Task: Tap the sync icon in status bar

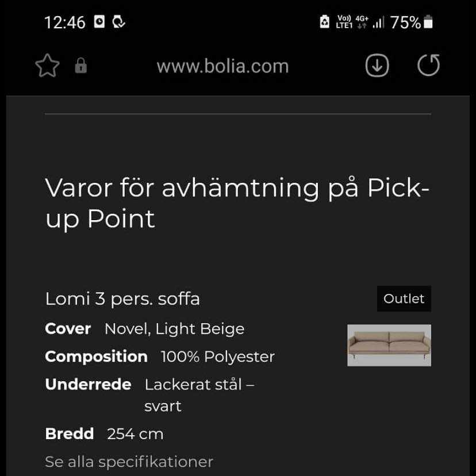Action: coord(119,22)
